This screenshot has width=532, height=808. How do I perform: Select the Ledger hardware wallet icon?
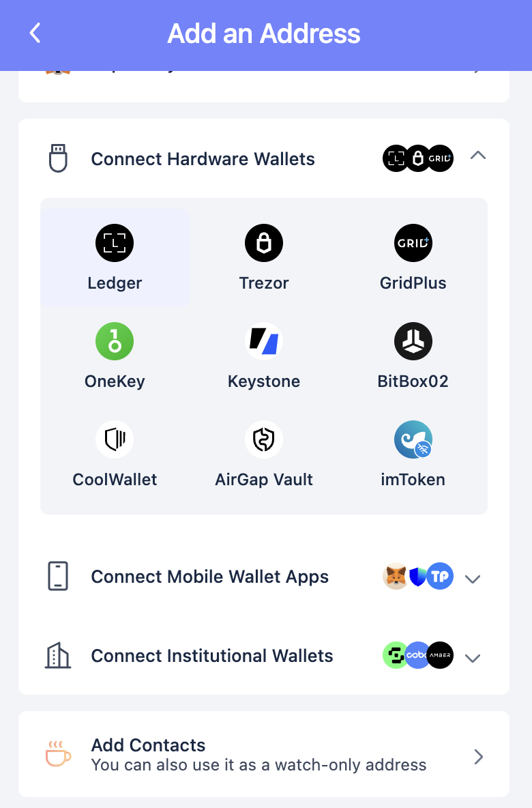pyautogui.click(x=115, y=243)
